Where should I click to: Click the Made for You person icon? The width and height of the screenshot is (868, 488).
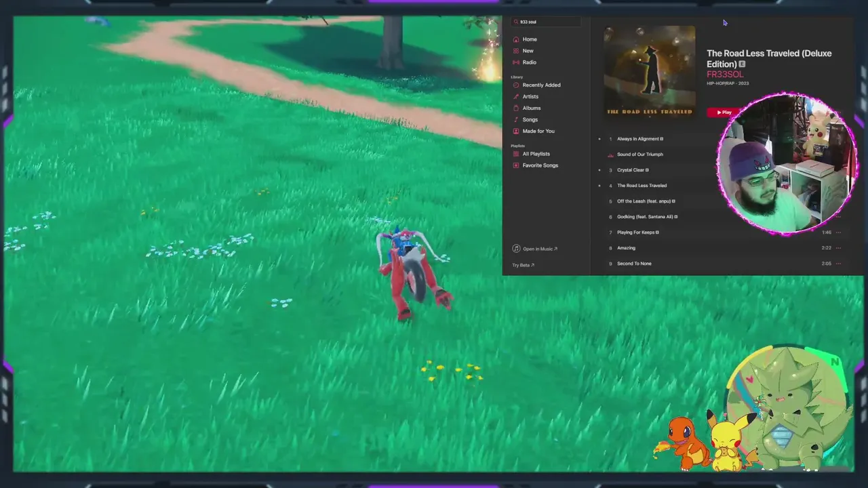click(516, 131)
